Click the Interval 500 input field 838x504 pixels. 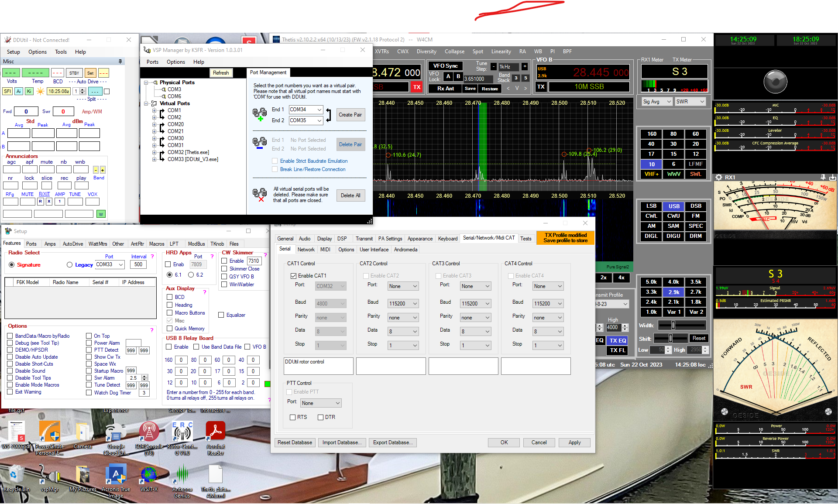point(138,264)
